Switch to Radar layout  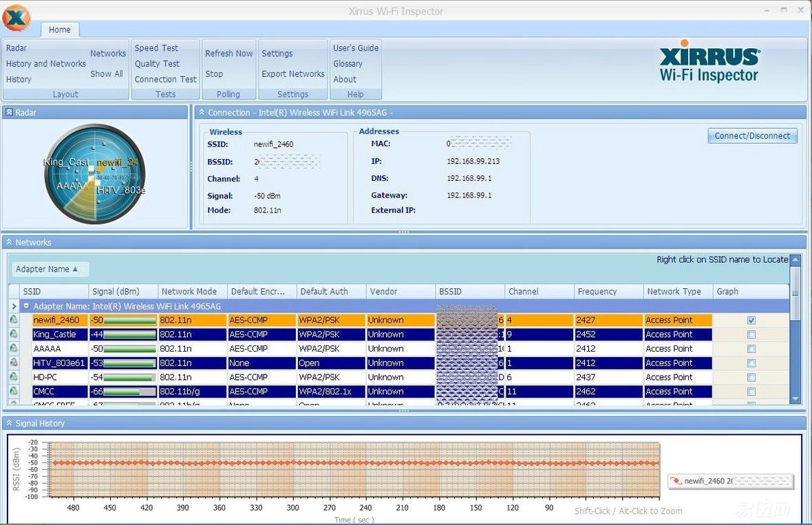pos(16,47)
